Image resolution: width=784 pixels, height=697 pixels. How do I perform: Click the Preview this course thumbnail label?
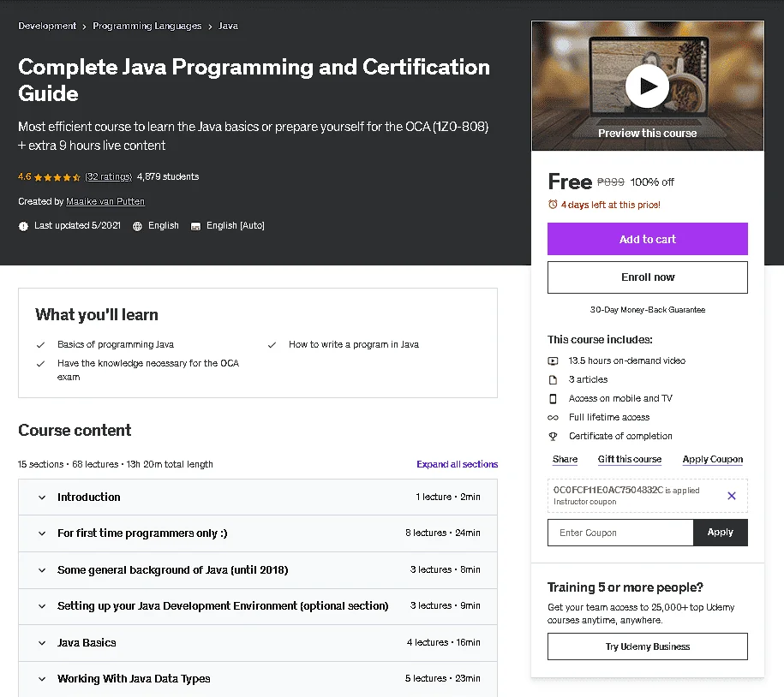(647, 134)
